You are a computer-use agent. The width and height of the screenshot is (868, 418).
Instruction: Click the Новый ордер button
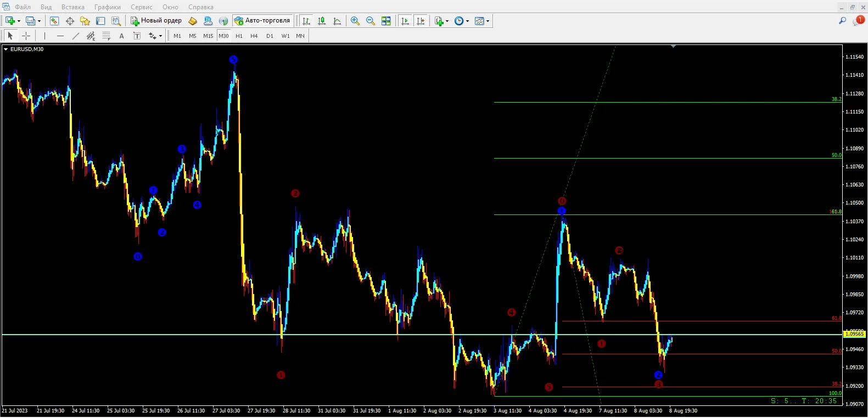tap(156, 21)
